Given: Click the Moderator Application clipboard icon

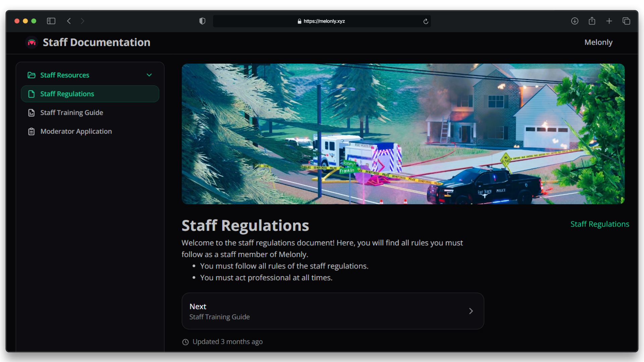Looking at the screenshot, I should pos(32,131).
